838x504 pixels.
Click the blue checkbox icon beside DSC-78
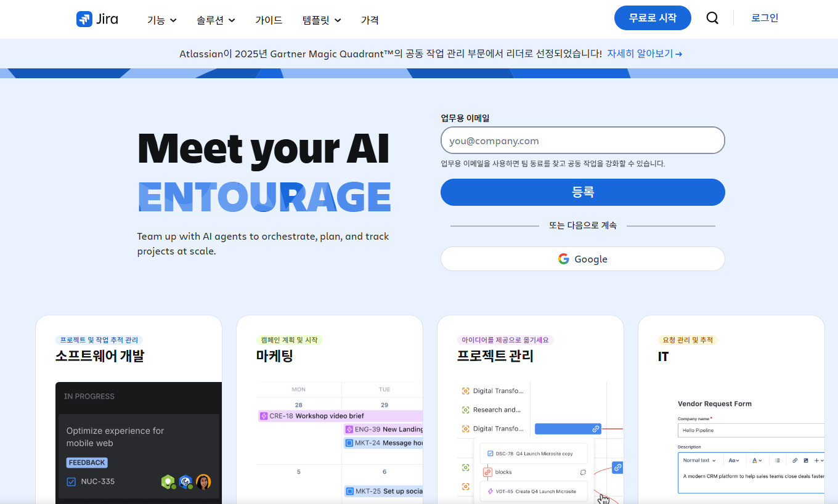[490, 453]
